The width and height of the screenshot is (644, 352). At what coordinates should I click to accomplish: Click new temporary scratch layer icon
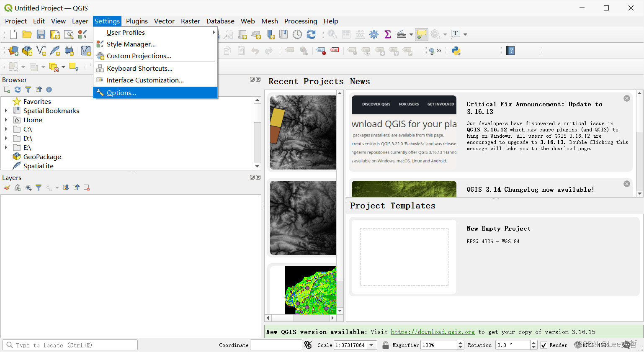coord(69,51)
